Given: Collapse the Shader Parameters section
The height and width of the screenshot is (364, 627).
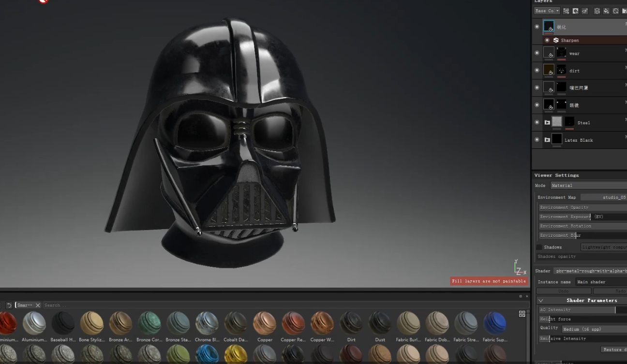Looking at the screenshot, I should pyautogui.click(x=540, y=300).
